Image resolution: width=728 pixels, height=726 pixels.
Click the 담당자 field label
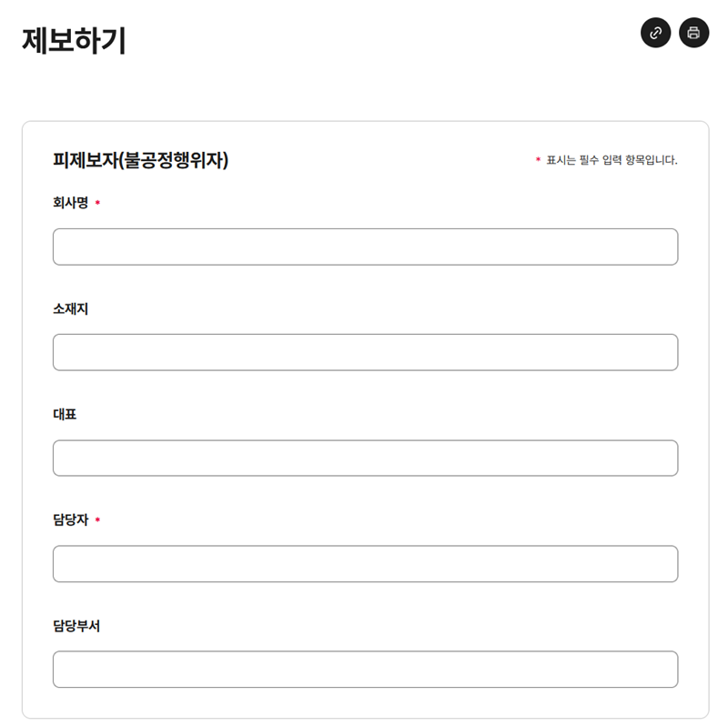(71, 519)
